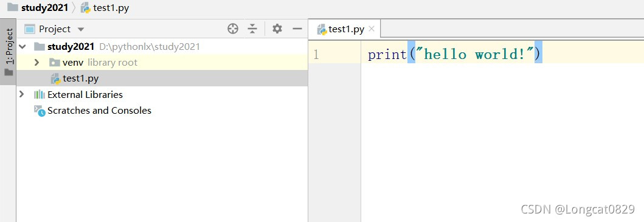Click the Project view label in panel header
The width and height of the screenshot is (644, 222).
55,29
